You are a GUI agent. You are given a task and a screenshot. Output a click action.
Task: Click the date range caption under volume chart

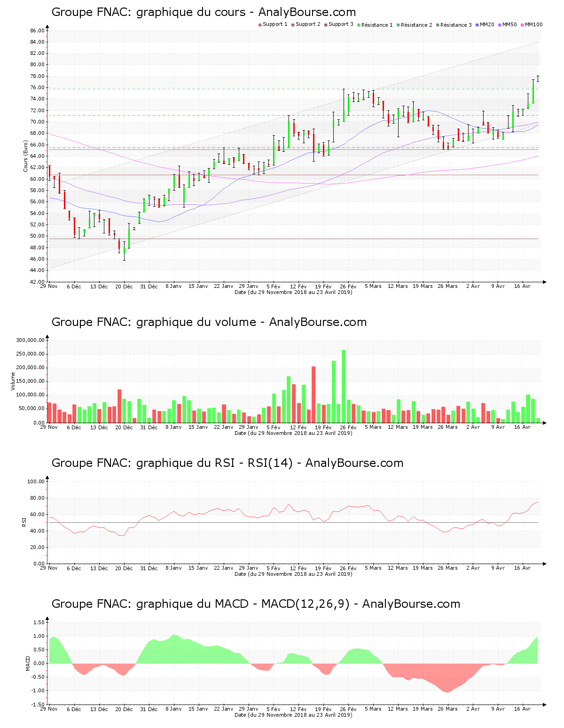[293, 433]
